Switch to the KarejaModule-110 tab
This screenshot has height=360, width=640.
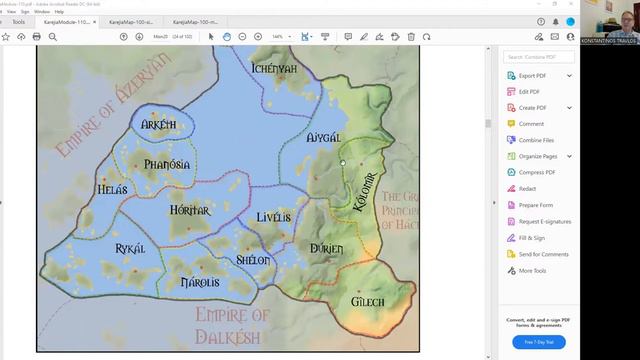(67, 22)
